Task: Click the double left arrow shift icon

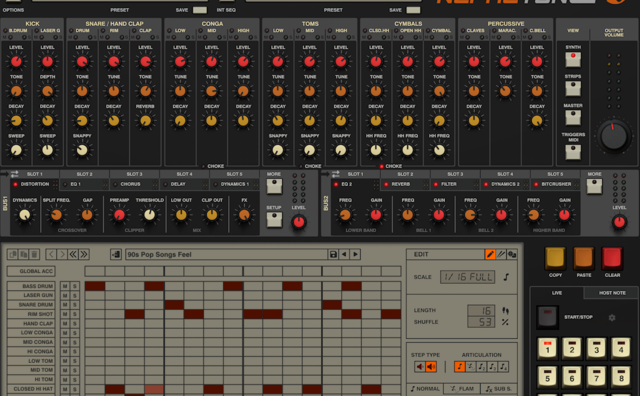Action: coord(73,254)
